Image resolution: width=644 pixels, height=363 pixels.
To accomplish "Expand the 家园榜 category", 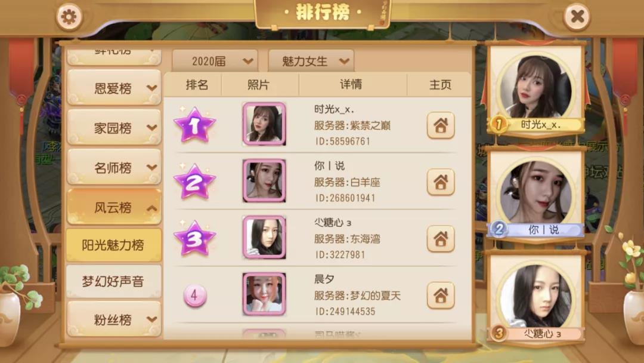I will click(114, 127).
